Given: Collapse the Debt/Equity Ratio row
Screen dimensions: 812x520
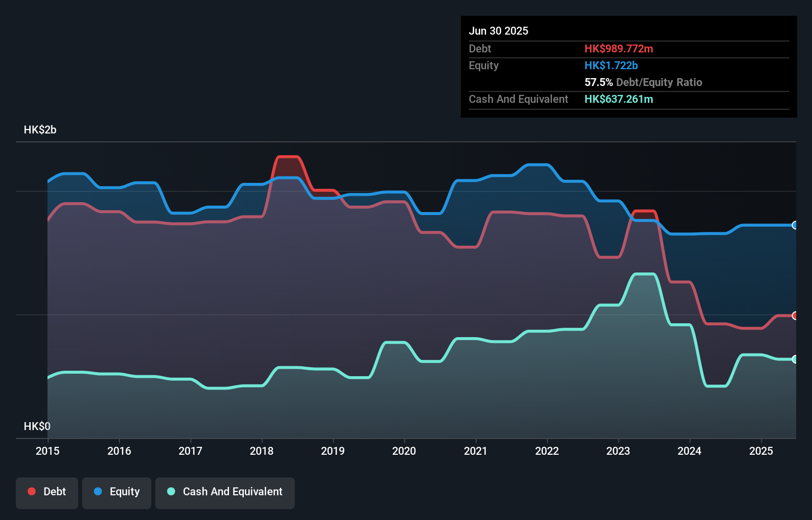Looking at the screenshot, I should point(643,82).
